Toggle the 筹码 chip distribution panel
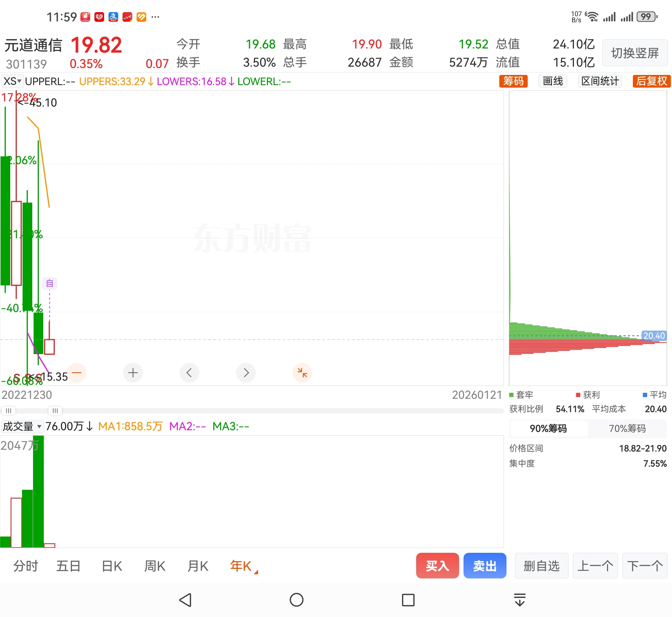The image size is (672, 617). pos(513,81)
